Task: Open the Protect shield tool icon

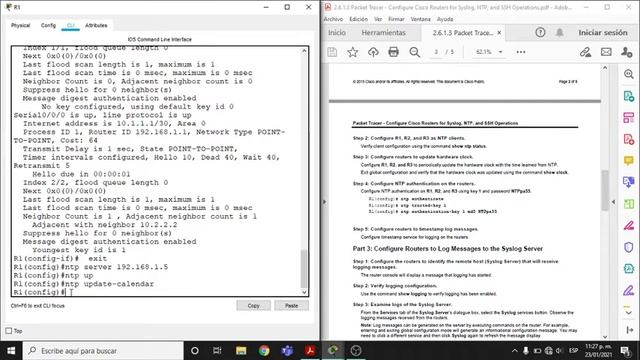Action: 629,247
